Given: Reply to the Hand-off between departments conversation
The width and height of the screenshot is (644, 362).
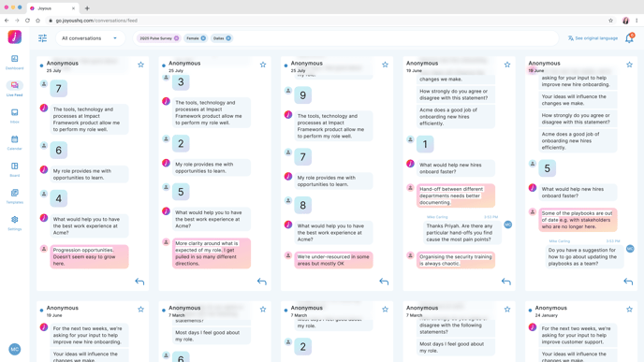Looking at the screenshot, I should [x=506, y=282].
